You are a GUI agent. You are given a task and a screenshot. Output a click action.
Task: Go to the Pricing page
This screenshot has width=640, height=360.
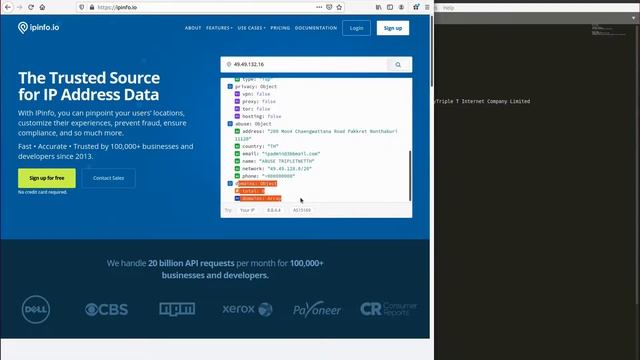coord(280,28)
